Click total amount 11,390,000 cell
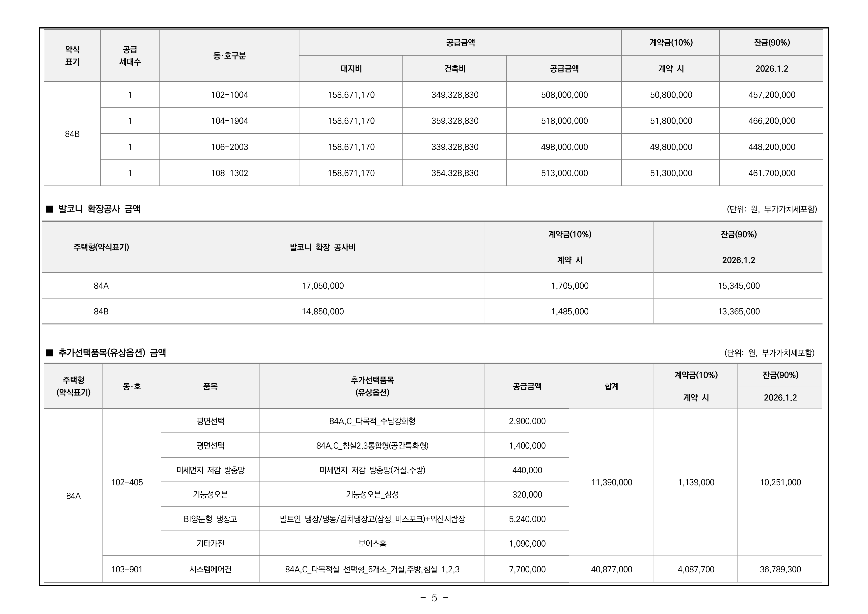 point(611,482)
